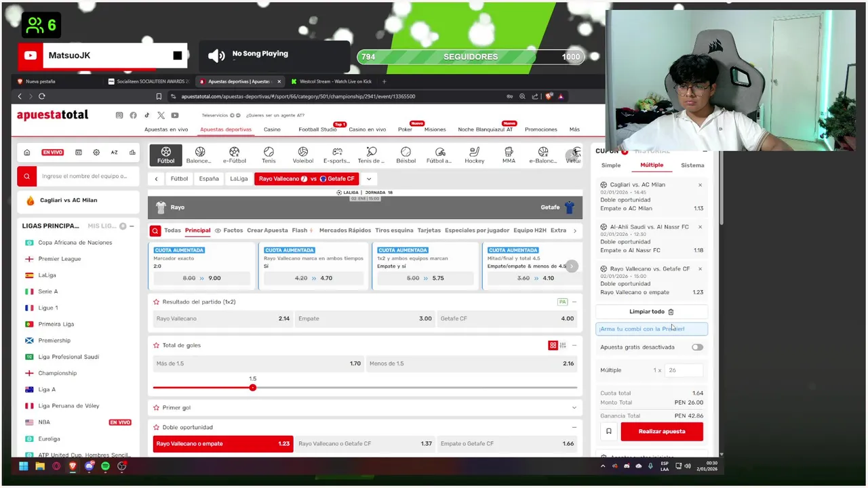Favorite the Doble oportunidad market
The width and height of the screenshot is (868, 488).
click(156, 427)
